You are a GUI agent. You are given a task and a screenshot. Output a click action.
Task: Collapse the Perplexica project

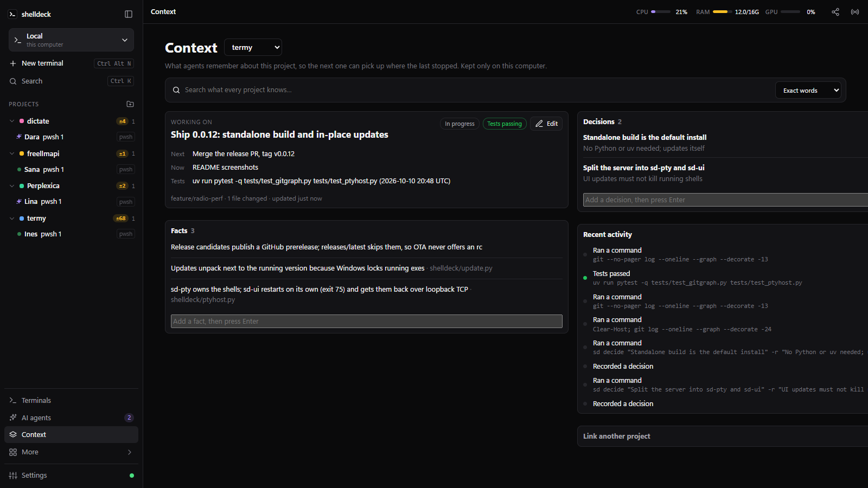(12, 186)
